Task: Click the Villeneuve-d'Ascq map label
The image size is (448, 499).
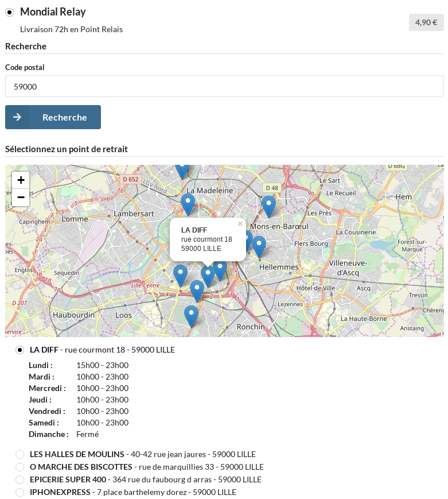Action: click(x=348, y=268)
